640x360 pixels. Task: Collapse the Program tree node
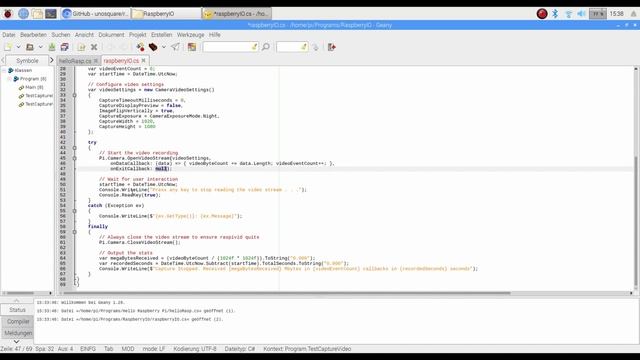[x=10, y=79]
